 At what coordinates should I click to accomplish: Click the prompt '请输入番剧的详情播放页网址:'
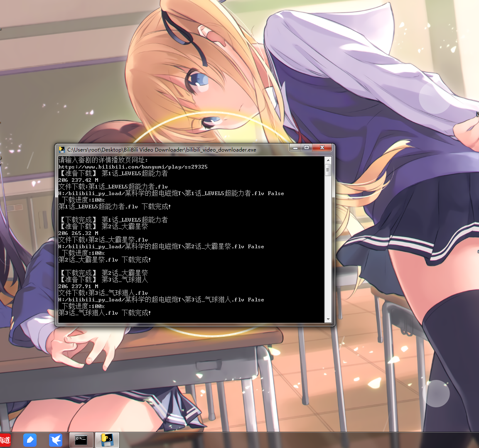[x=103, y=160]
